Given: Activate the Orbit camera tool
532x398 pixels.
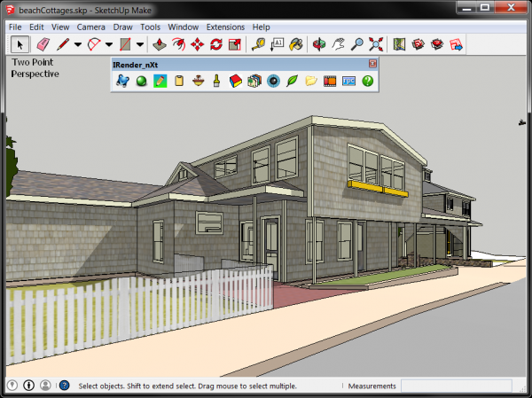Looking at the screenshot, I should [319, 43].
